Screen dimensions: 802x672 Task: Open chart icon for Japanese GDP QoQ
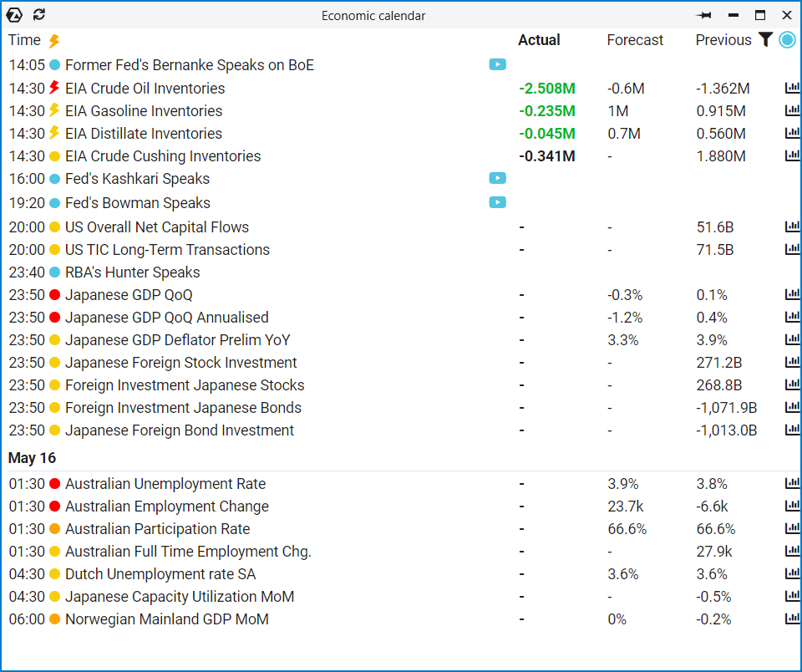792,294
